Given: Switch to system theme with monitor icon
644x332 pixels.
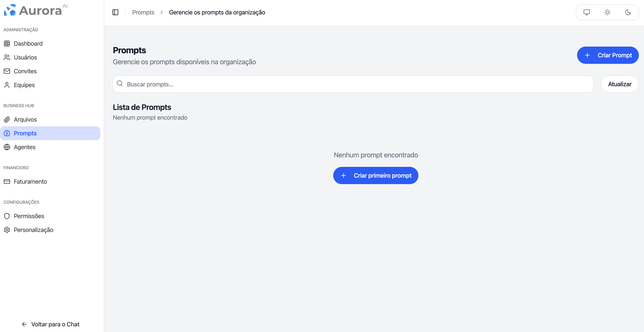Looking at the screenshot, I should [x=586, y=12].
